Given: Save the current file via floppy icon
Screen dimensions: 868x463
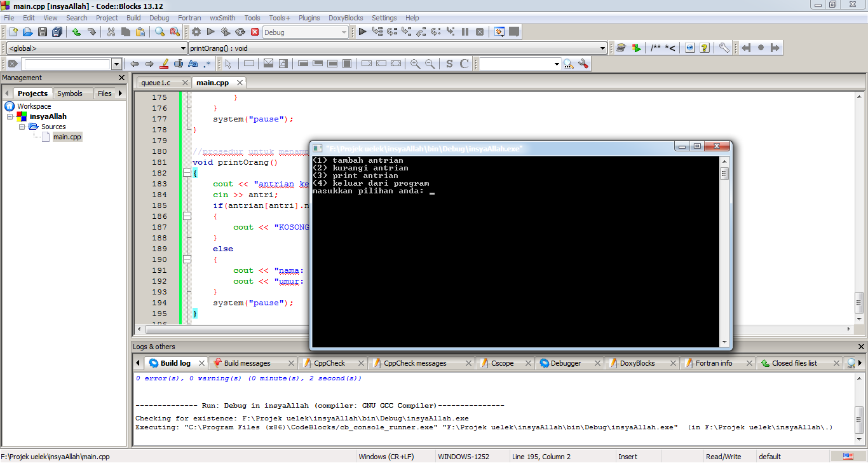Looking at the screenshot, I should coord(43,32).
